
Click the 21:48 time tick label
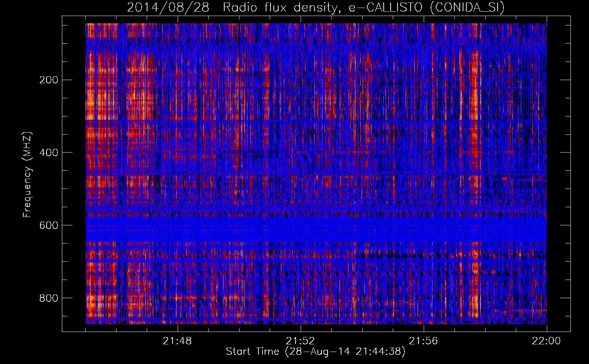177,341
